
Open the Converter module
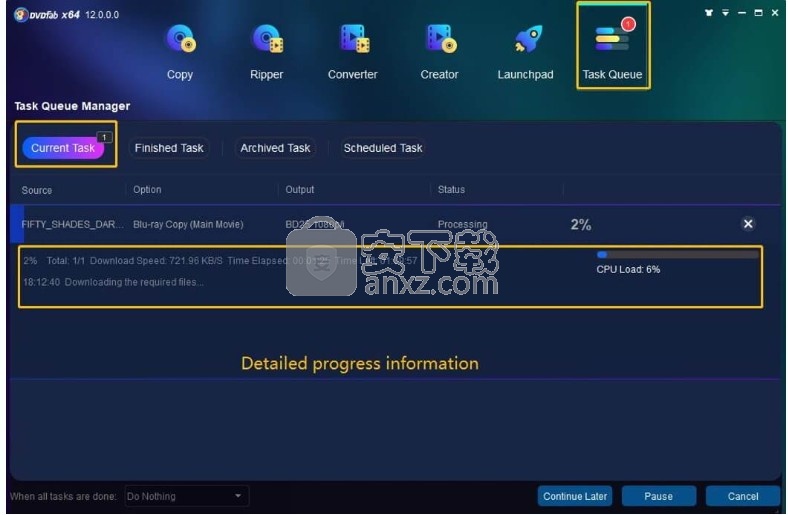point(353,52)
